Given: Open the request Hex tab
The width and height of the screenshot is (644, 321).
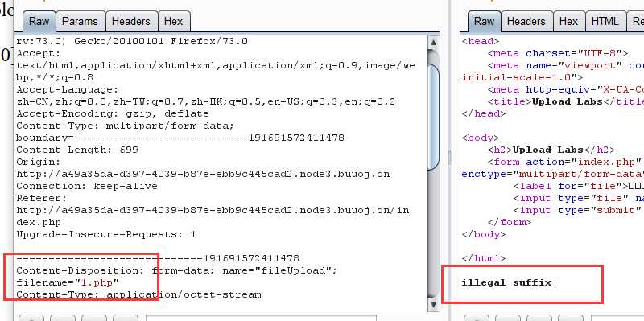Looking at the screenshot, I should pos(173,22).
